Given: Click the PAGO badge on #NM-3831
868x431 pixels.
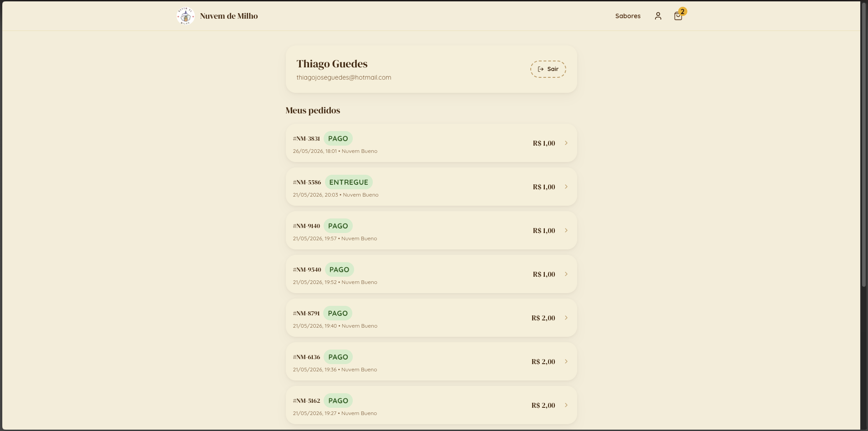Looking at the screenshot, I should click(x=338, y=138).
